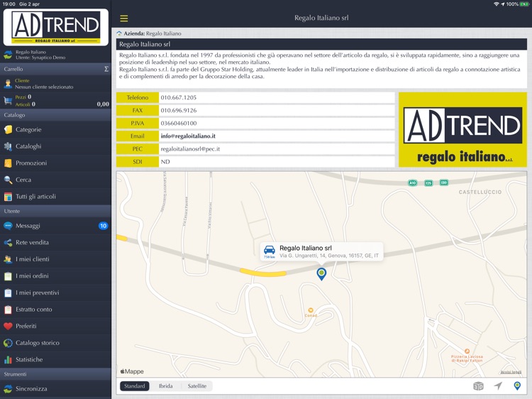The image size is (532, 399).
Task: Switch map to Standard view
Action: [x=134, y=386]
